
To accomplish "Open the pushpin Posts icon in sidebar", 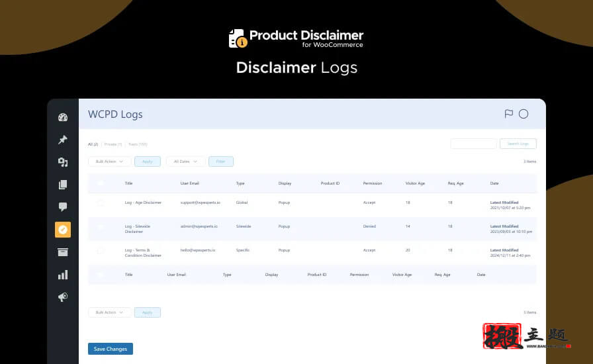I will (63, 140).
